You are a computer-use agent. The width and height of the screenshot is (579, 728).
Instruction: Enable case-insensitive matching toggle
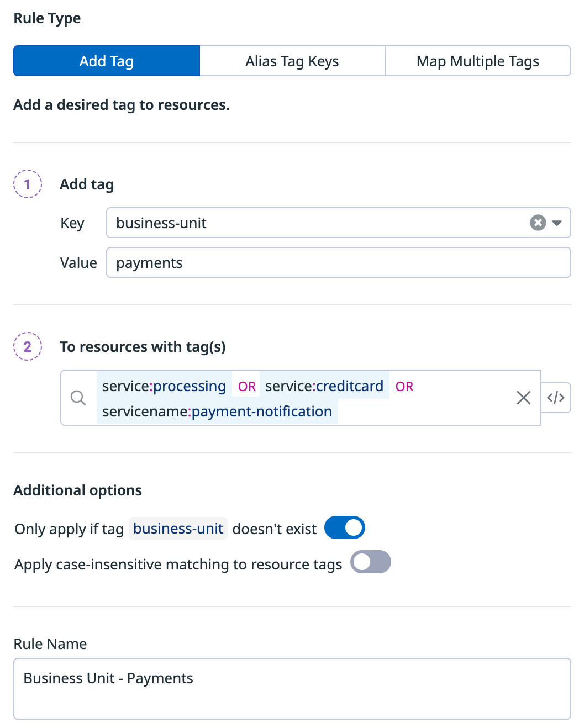(371, 562)
